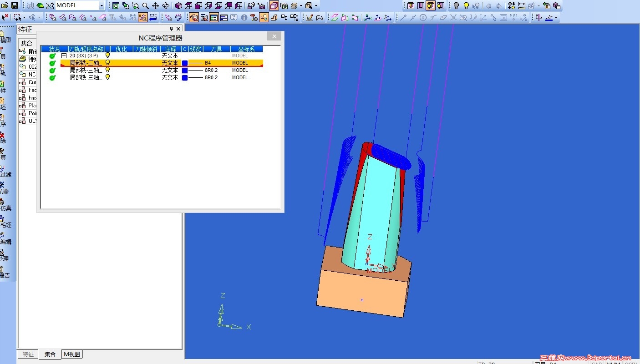Click 20 (3X) (3 P) folder name

[83, 56]
